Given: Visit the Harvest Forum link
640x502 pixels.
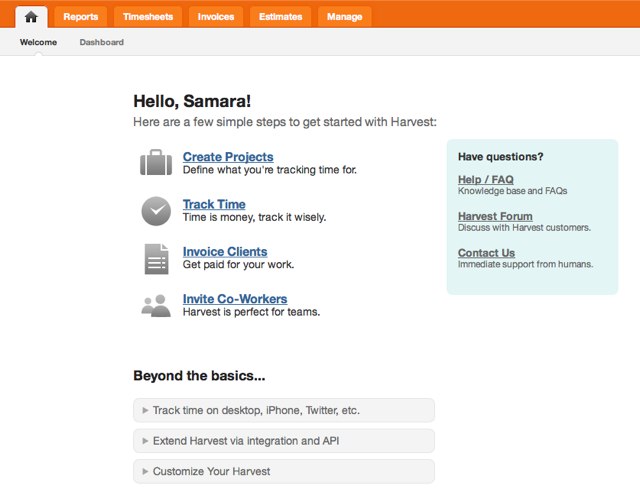Looking at the screenshot, I should pos(495,216).
